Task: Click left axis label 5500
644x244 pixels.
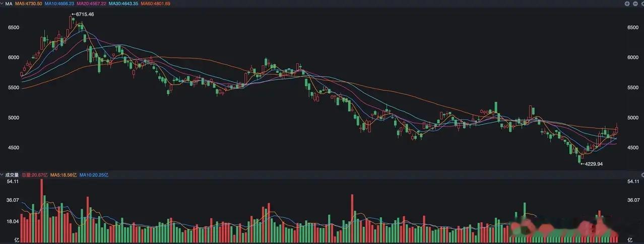Action: pos(13,88)
